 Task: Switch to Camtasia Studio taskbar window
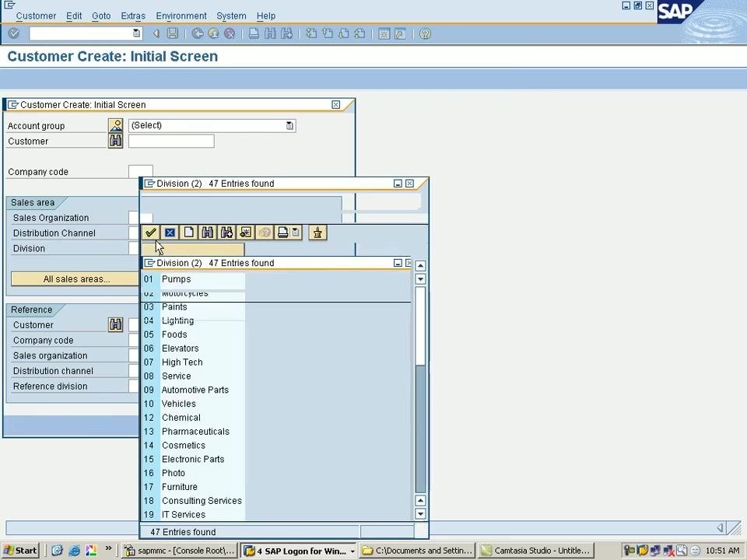[536, 551]
